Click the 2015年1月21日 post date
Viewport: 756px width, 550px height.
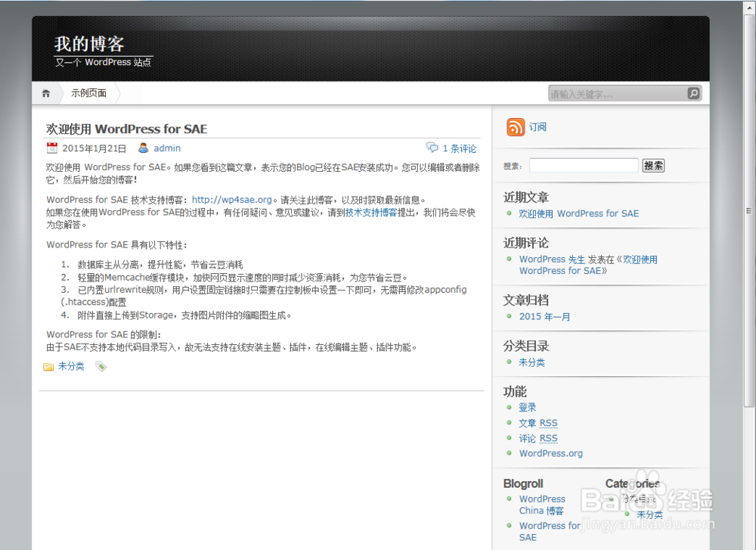[x=94, y=148]
